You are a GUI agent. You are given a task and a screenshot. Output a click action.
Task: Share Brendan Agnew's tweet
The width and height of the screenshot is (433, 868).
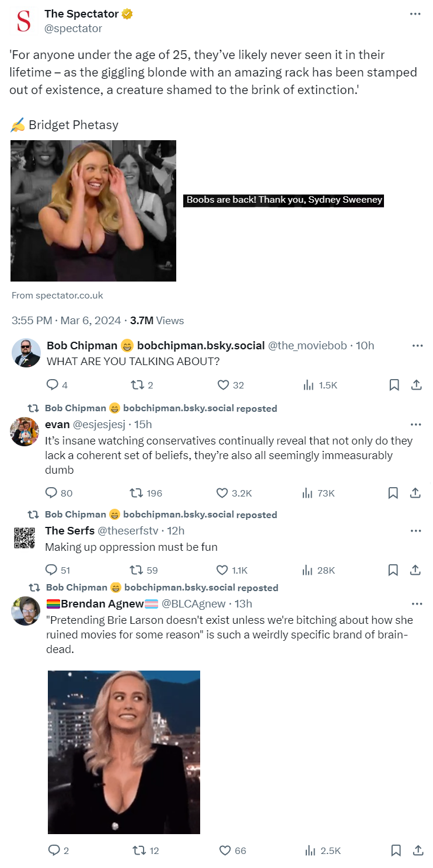[x=417, y=850]
